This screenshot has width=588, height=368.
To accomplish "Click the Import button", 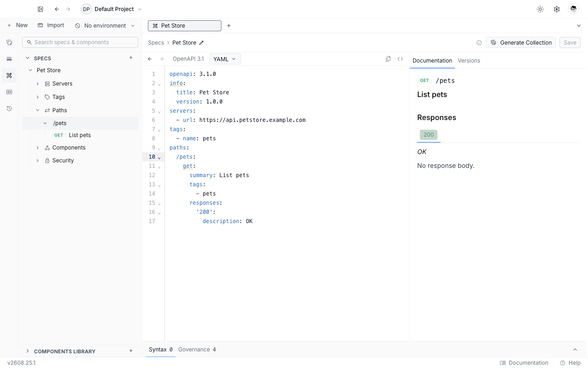I will (x=51, y=26).
